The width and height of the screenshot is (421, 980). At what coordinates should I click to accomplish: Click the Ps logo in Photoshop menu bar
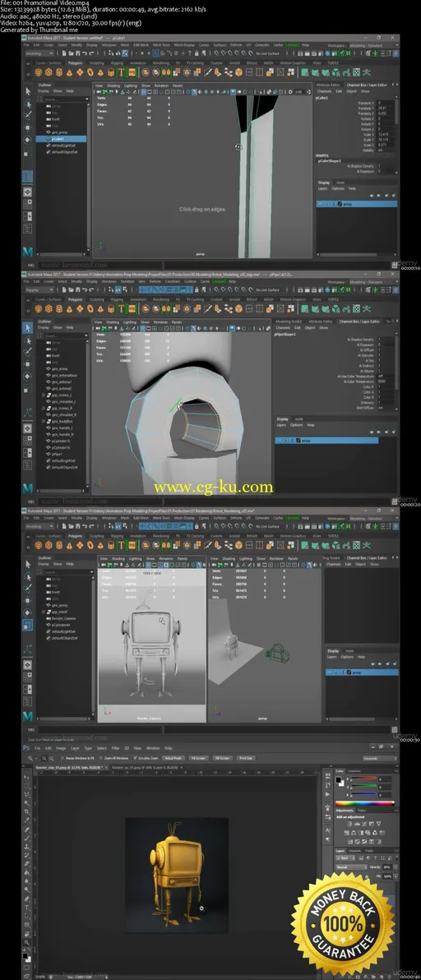[x=26, y=747]
